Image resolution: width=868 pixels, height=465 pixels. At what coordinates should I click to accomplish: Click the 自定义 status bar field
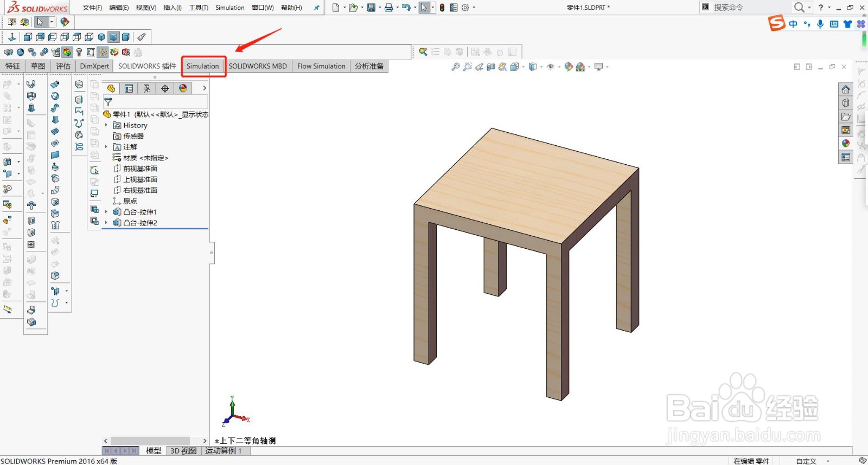pyautogui.click(x=806, y=461)
